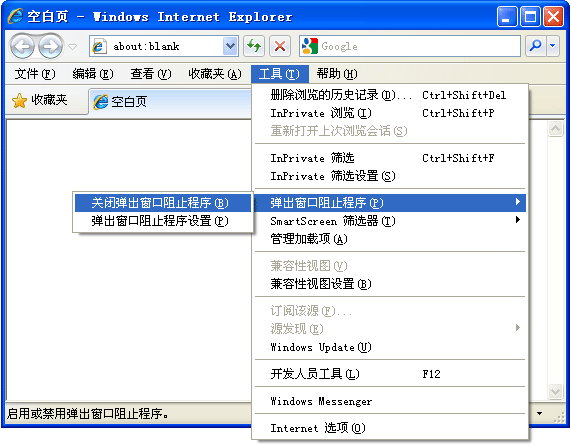Open the 查看 menu
Image resolution: width=571 pixels, height=447 pixels.
(151, 74)
